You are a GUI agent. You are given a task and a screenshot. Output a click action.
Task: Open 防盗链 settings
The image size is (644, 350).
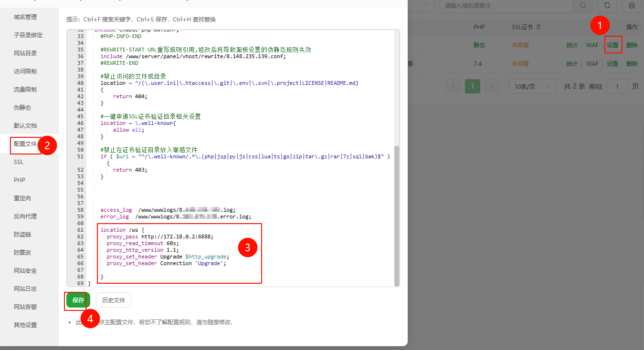(22, 235)
